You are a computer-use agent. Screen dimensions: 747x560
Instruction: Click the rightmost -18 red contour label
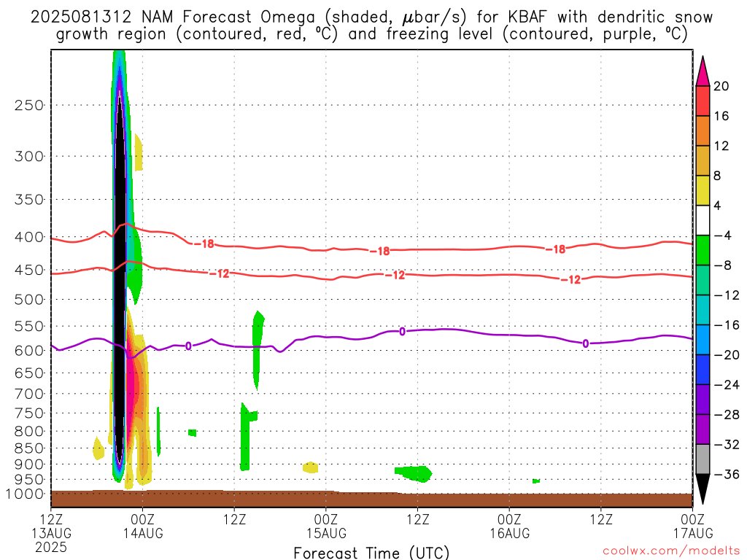point(555,249)
